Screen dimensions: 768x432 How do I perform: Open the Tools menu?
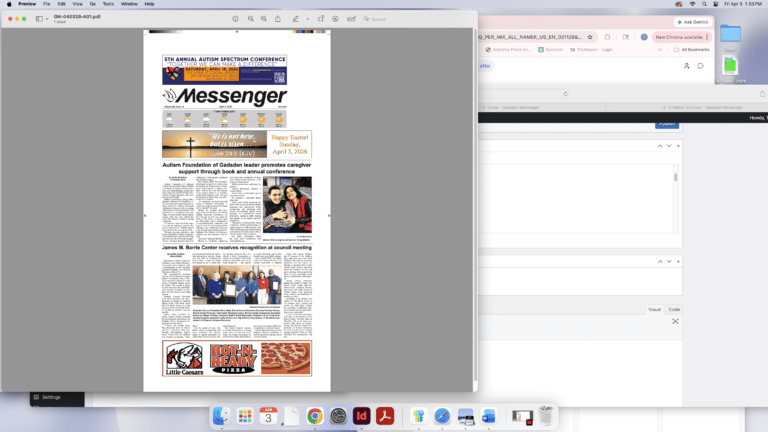(x=108, y=4)
